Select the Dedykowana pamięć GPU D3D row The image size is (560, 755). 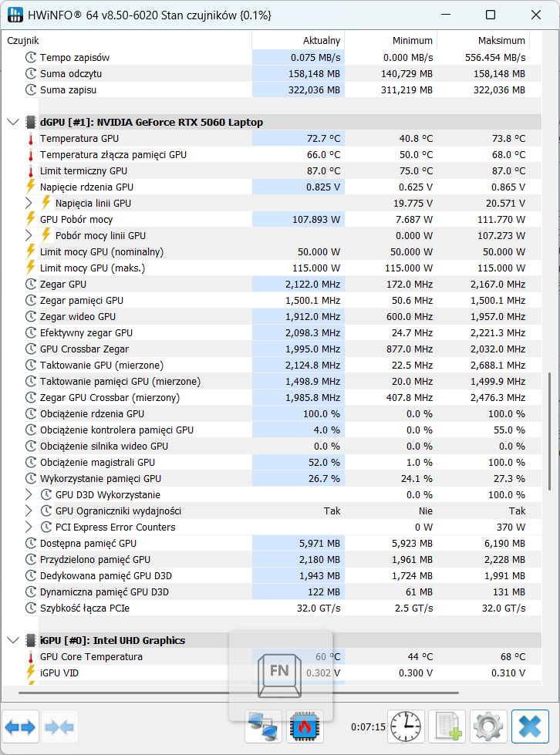coord(282,575)
